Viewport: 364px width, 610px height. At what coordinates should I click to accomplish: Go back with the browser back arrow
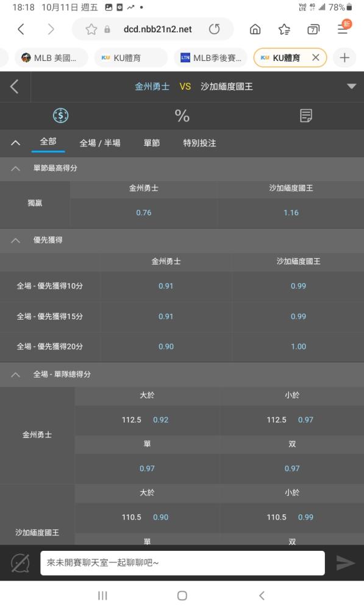[x=21, y=29]
